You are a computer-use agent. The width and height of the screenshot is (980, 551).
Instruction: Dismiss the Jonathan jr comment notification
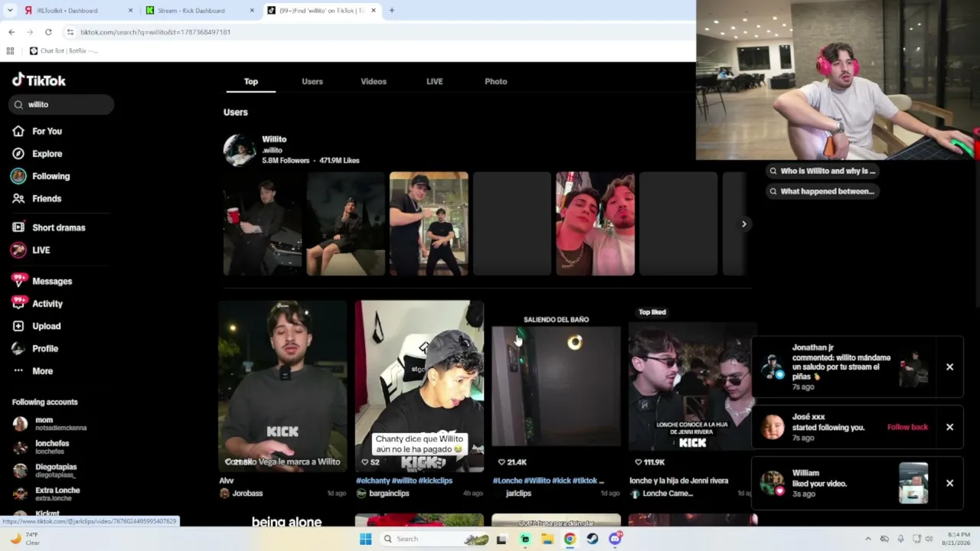[949, 367]
